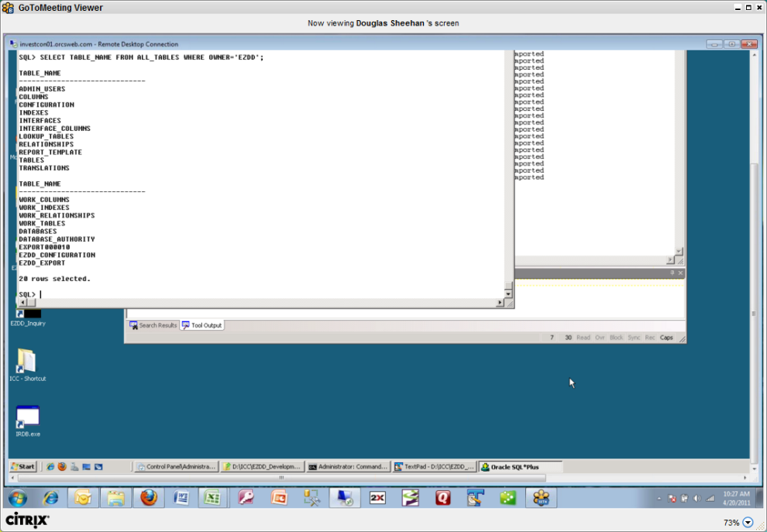Open the ICC - Shortcut folder icon

pos(27,362)
